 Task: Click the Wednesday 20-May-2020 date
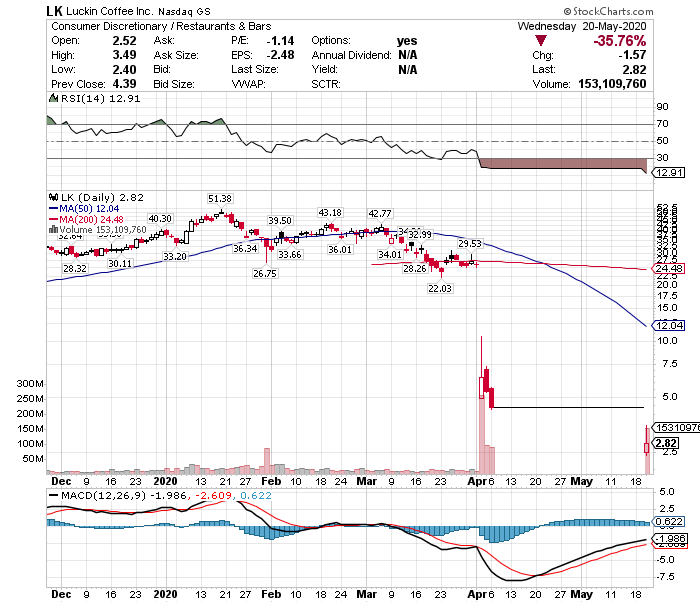(x=582, y=26)
